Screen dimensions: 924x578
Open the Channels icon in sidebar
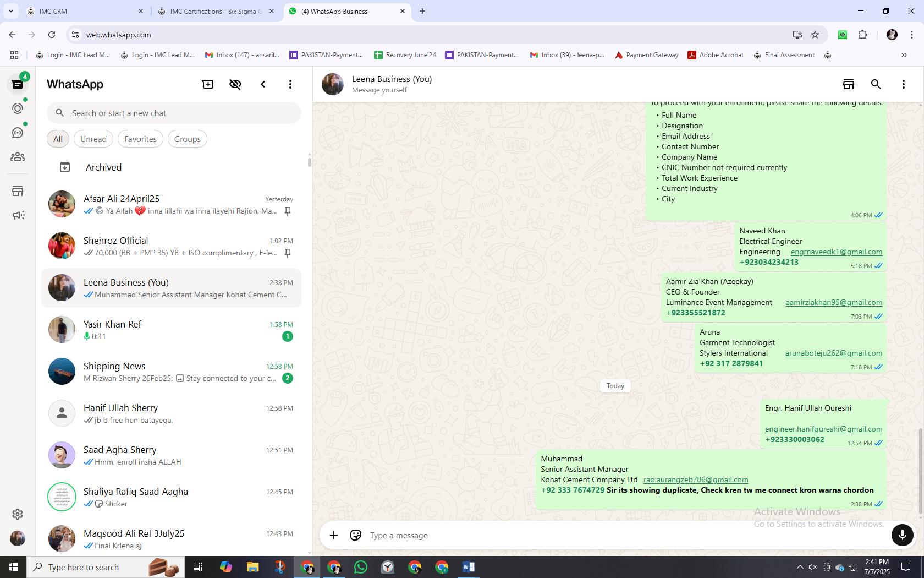point(18,133)
